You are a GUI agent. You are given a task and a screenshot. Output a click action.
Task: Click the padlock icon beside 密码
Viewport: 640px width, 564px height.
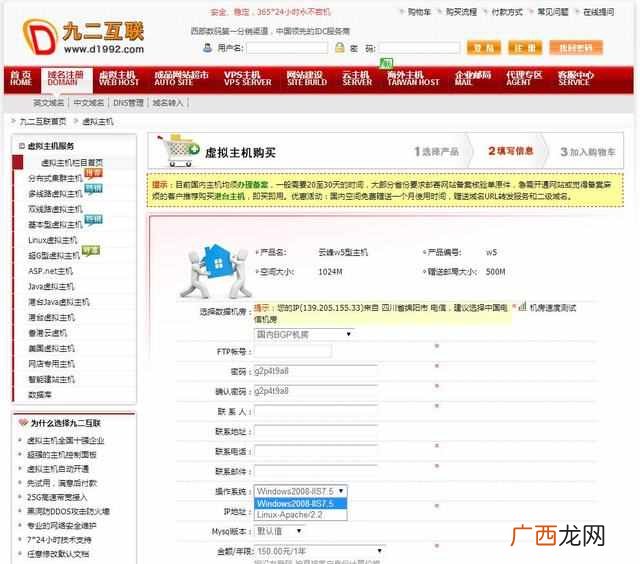click(339, 48)
